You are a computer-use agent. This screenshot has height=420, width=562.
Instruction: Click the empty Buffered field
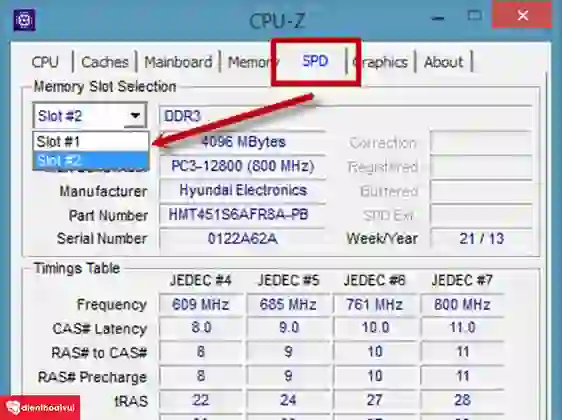click(481, 191)
